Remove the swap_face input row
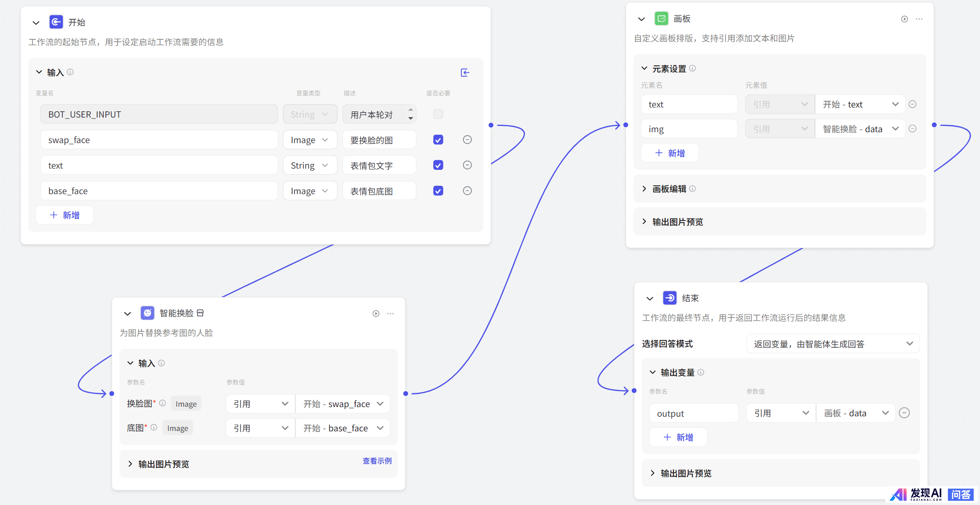Image resolution: width=980 pixels, height=505 pixels. coord(467,140)
